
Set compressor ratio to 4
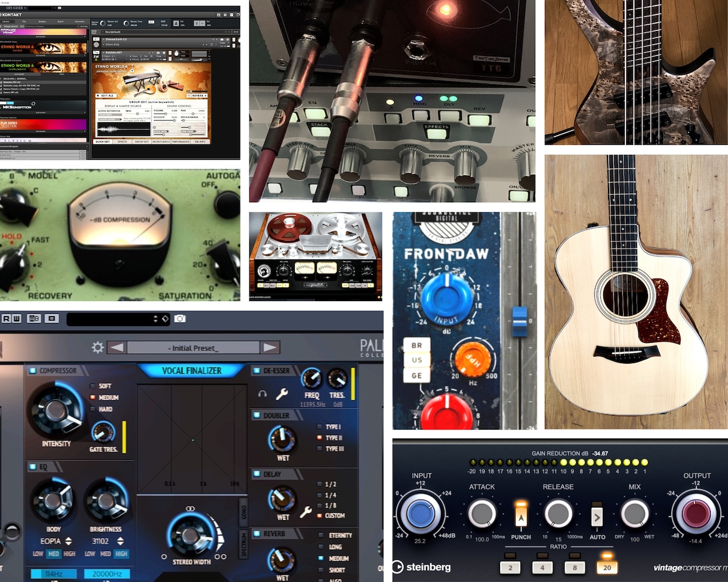point(542,567)
